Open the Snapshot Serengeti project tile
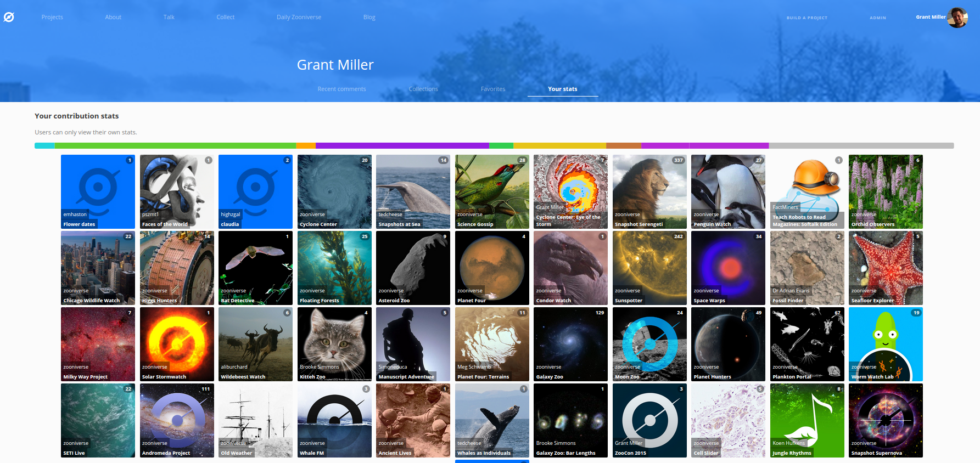Viewport: 980px width, 463px height. pyautogui.click(x=649, y=191)
